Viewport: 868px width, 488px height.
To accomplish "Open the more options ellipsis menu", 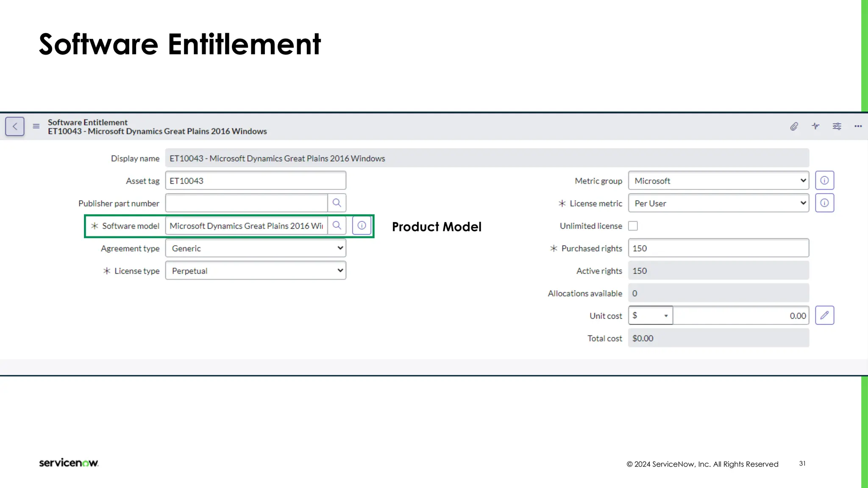I will pyautogui.click(x=858, y=126).
